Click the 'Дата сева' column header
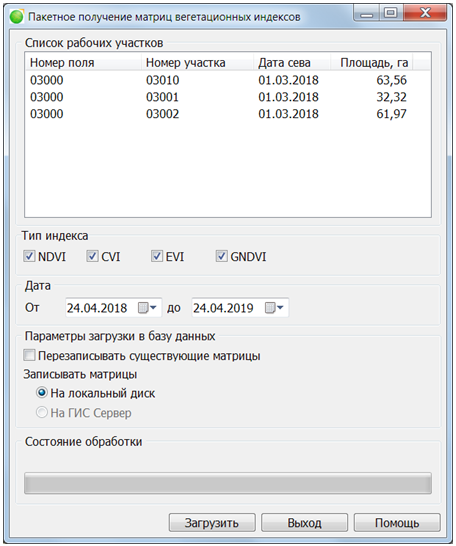 pyautogui.click(x=292, y=62)
